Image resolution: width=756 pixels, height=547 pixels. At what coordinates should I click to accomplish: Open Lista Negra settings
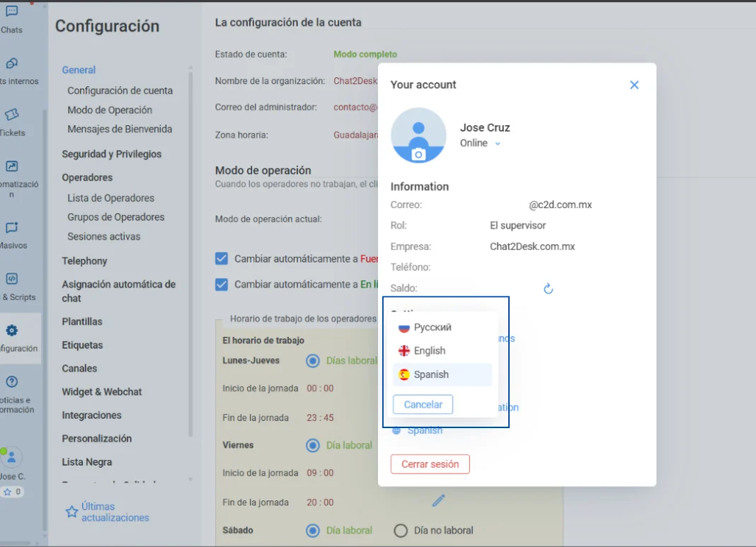coord(87,461)
